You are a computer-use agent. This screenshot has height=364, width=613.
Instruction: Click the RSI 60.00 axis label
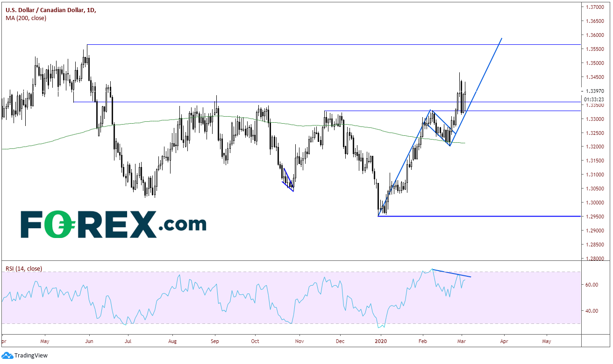pos(592,285)
